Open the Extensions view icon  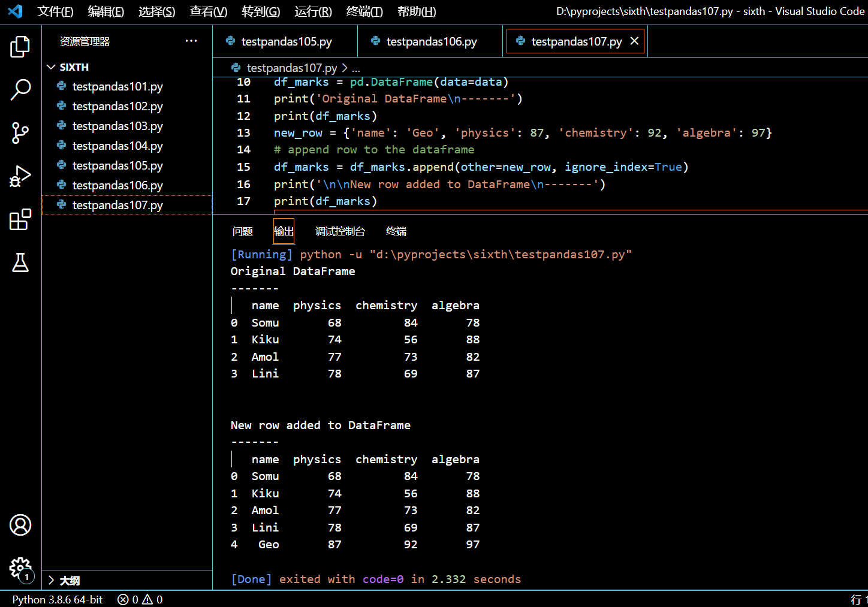point(20,219)
